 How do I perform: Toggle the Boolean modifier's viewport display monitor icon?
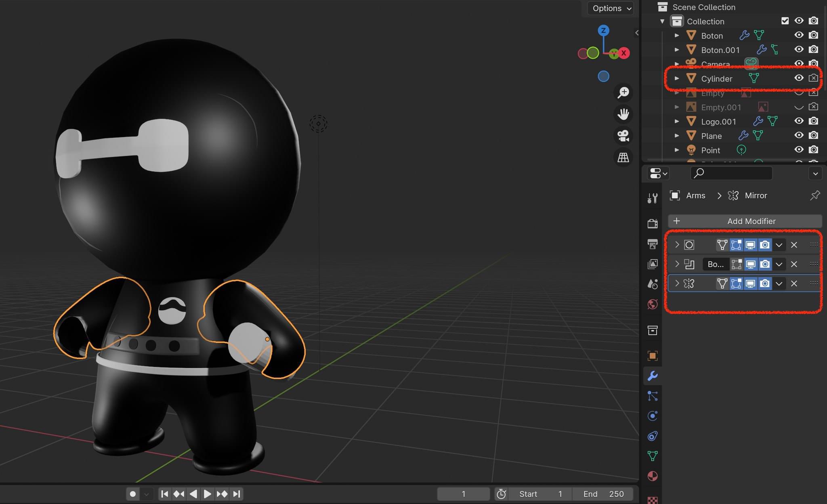click(750, 264)
